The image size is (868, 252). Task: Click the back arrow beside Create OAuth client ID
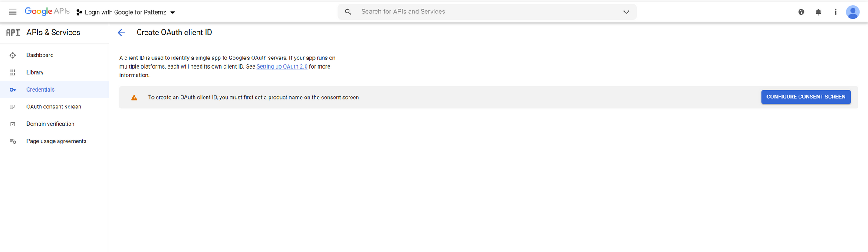click(121, 33)
